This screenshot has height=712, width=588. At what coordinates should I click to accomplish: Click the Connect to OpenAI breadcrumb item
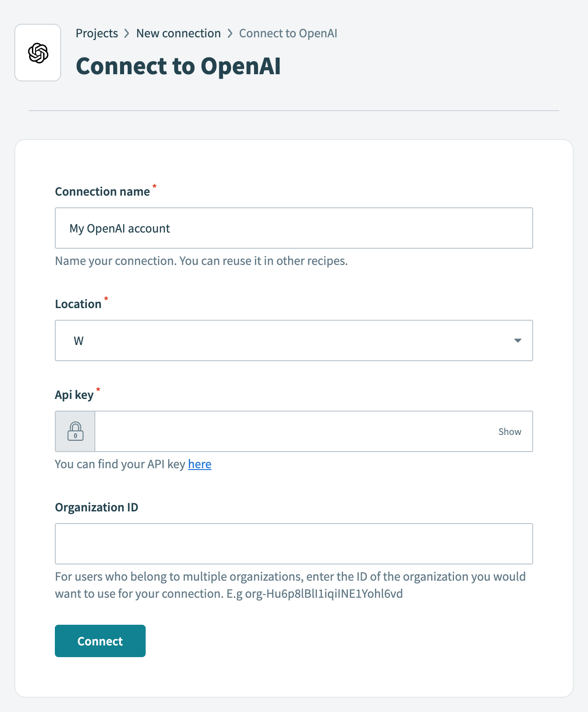(x=288, y=33)
